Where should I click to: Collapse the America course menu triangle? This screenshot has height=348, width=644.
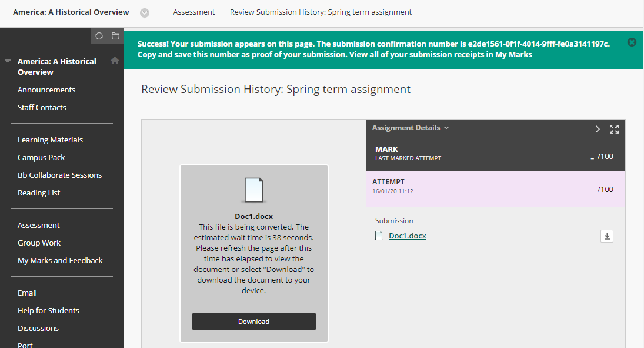8,61
